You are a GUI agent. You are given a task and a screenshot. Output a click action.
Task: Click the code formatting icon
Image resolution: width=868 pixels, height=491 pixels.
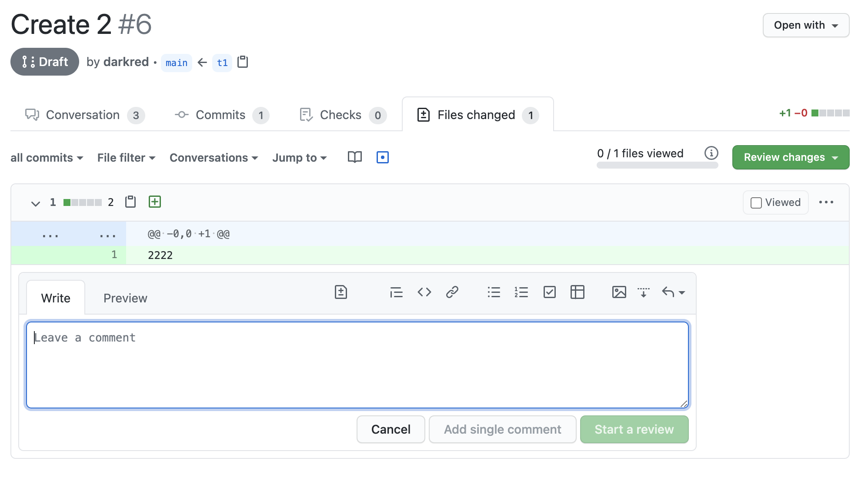point(424,292)
